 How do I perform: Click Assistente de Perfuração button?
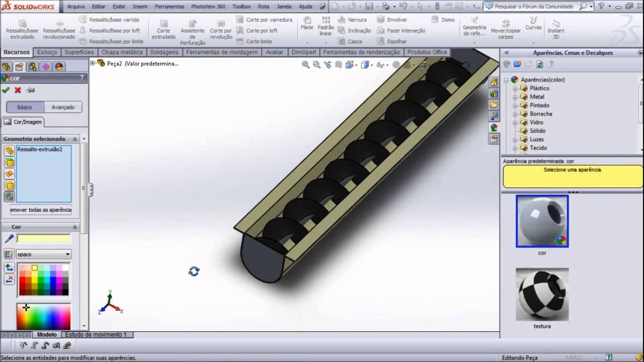click(x=193, y=32)
